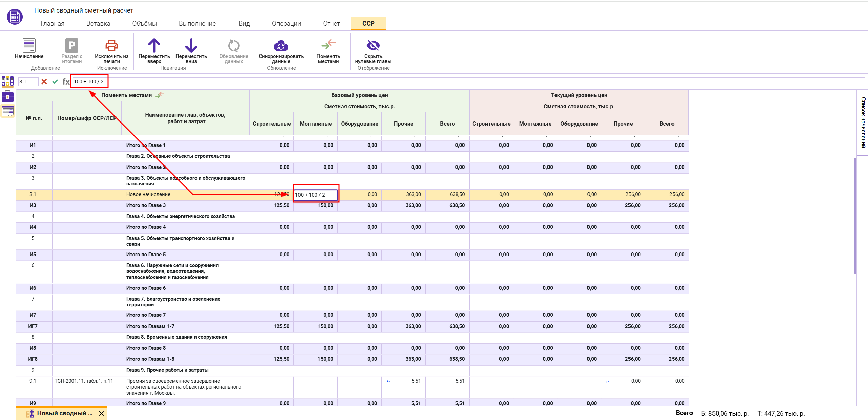Open the Отчет ribbon tab
The image size is (868, 420).
point(331,24)
